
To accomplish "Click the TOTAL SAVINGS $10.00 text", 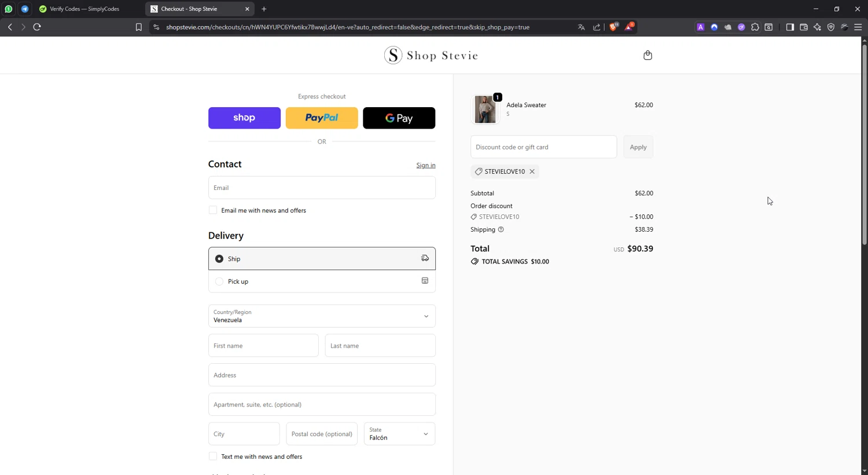I will (x=515, y=261).
